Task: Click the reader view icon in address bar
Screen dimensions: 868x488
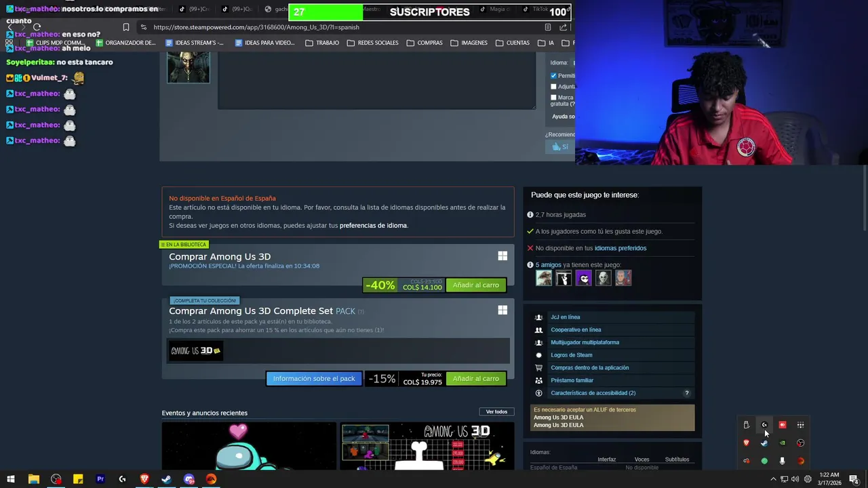Action: pyautogui.click(x=547, y=27)
